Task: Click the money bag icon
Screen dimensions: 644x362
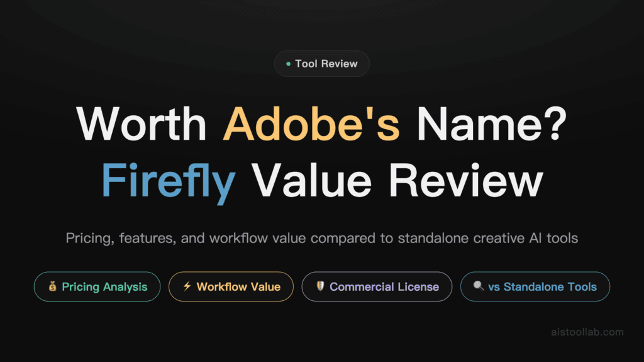Action: coord(53,286)
